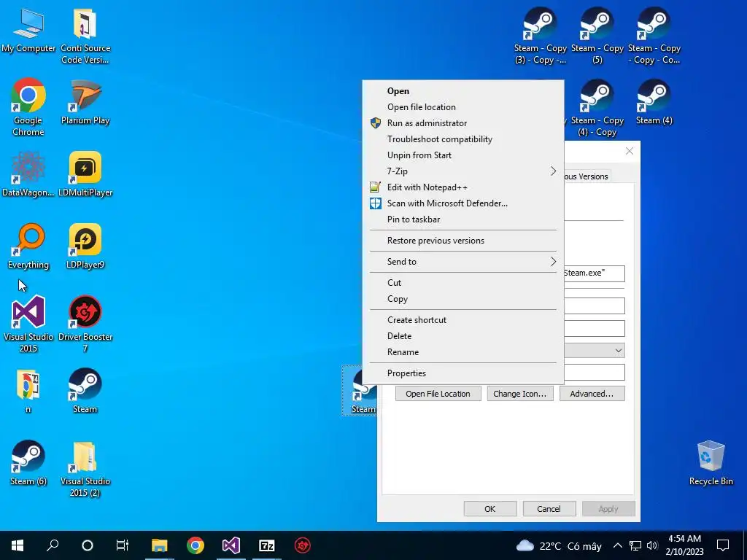Select Visual Studio 2015 (2) folder shortcut
The image size is (747, 560).
[x=85, y=469]
